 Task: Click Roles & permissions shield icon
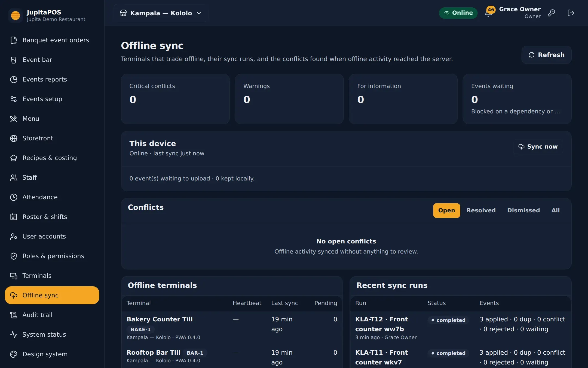[14, 256]
